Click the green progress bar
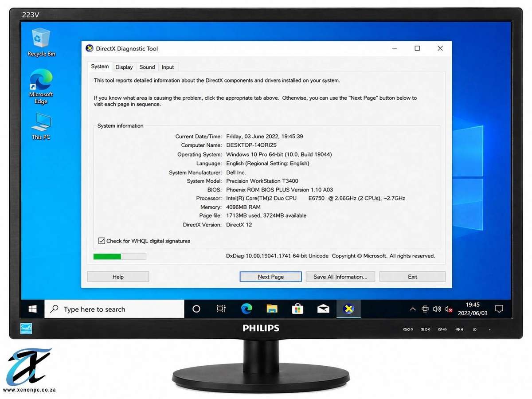Image resolution: width=532 pixels, height=399 pixels. [120, 256]
